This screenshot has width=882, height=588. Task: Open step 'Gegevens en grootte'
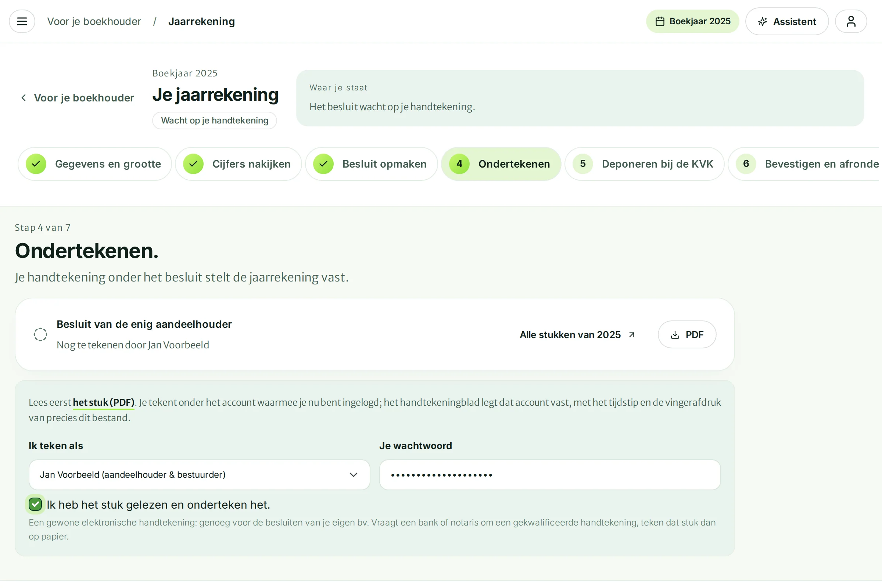(94, 164)
